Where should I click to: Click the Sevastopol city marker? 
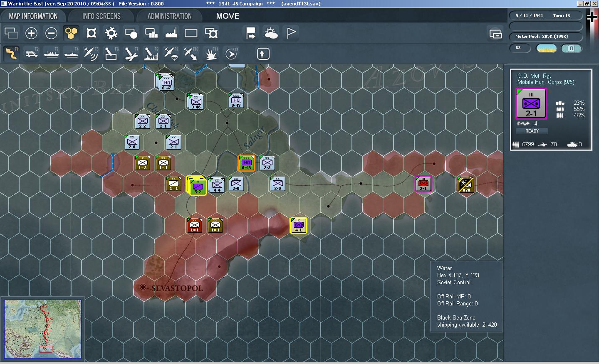(x=143, y=287)
